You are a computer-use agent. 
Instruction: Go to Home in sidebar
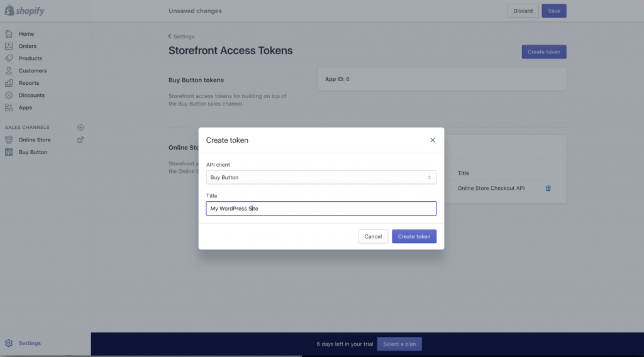click(x=26, y=34)
